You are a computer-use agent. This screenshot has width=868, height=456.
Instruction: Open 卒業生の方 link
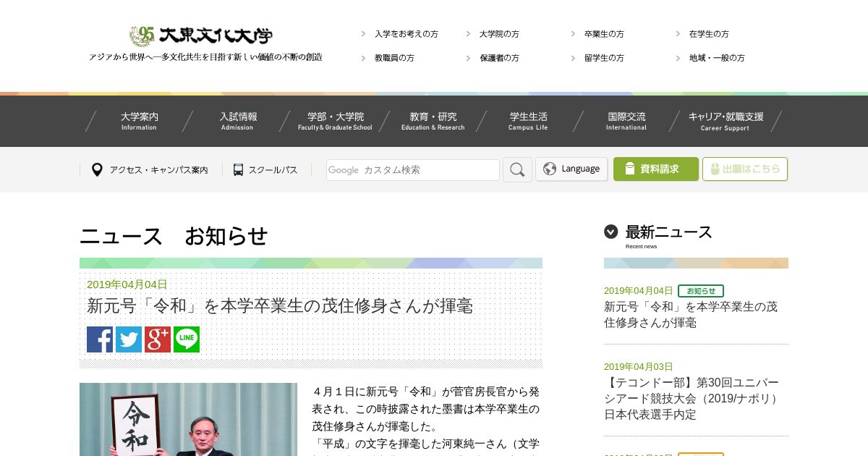pos(604,34)
